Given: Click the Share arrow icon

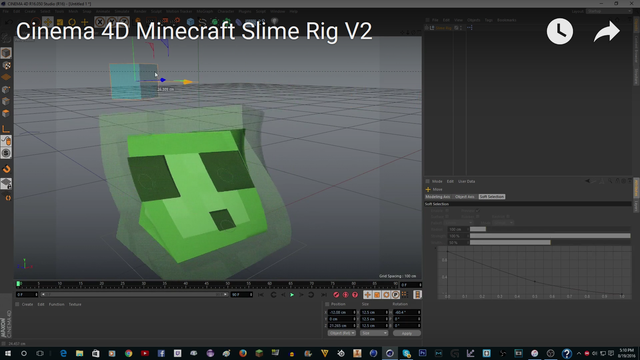Looking at the screenshot, I should 607,31.
